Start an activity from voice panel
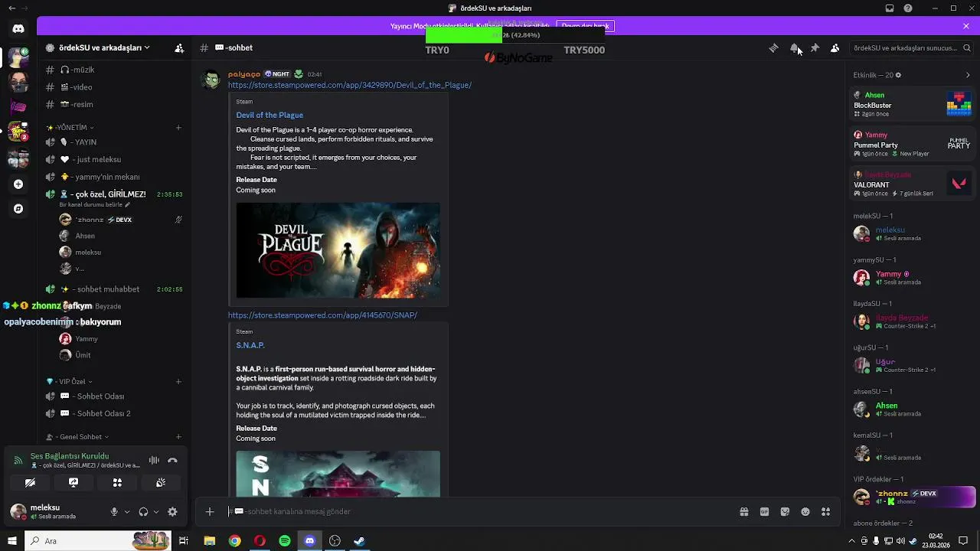 point(117,483)
